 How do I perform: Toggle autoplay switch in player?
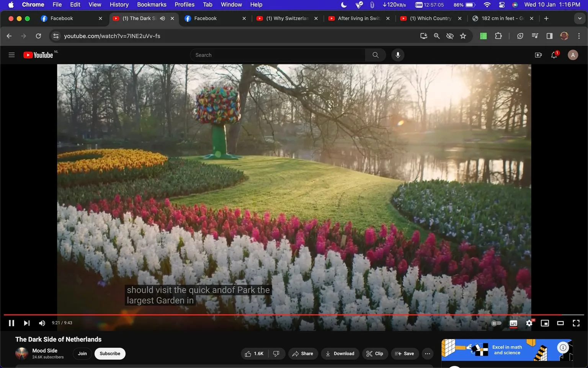pyautogui.click(x=496, y=323)
